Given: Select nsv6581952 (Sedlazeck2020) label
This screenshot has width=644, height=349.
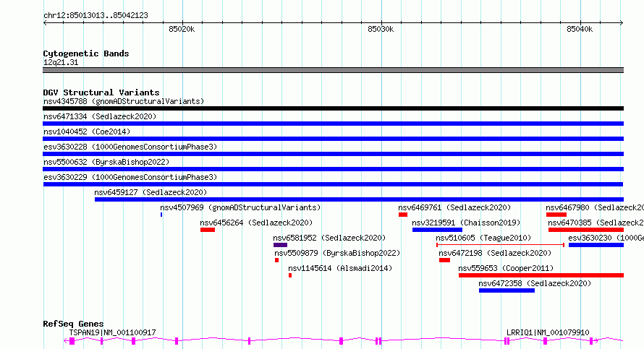Looking at the screenshot, I should point(329,238).
